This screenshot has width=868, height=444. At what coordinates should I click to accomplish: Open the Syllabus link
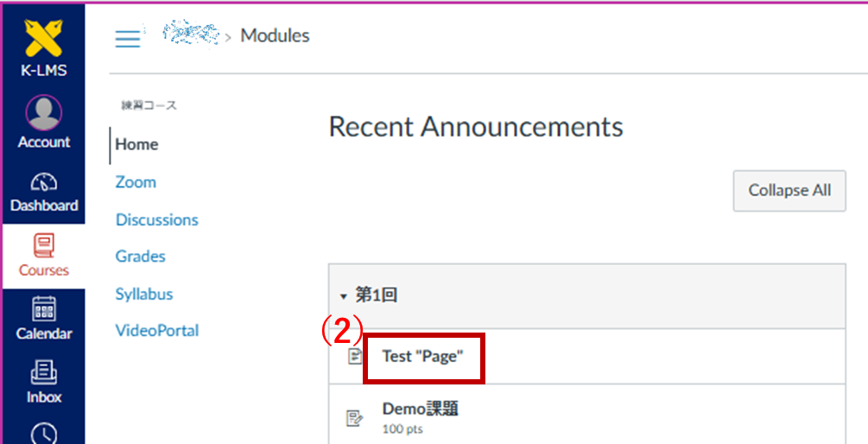pos(143,294)
